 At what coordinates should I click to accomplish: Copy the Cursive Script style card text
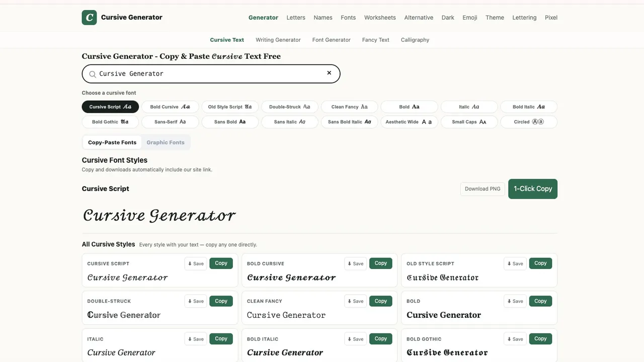[x=221, y=263]
